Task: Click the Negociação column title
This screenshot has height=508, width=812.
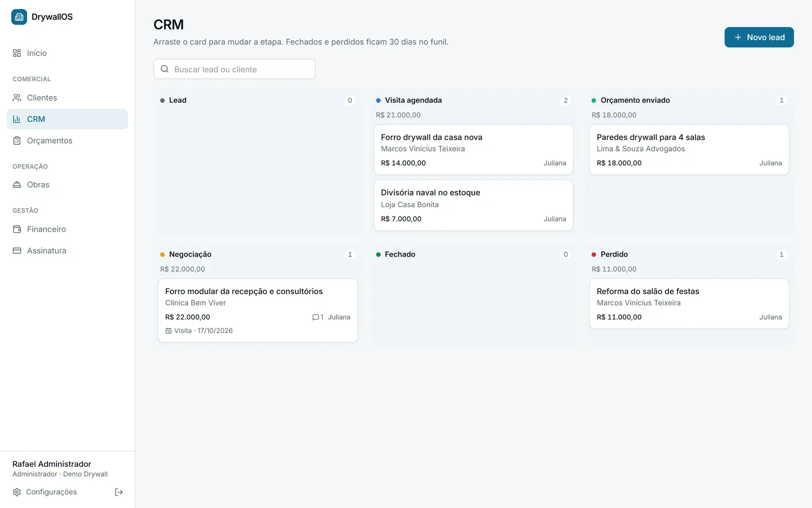Action: pos(190,255)
